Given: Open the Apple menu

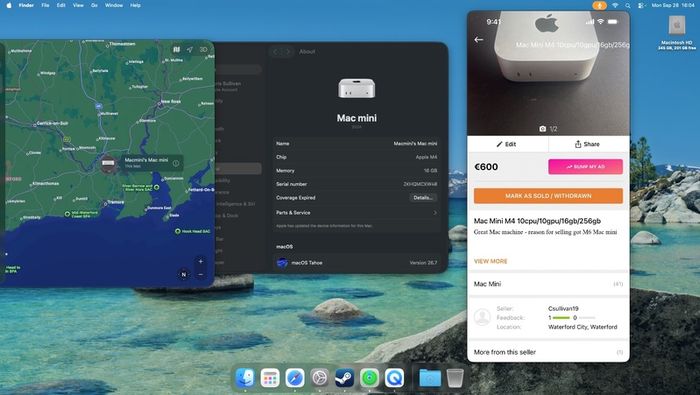Looking at the screenshot, I should pyautogui.click(x=8, y=5).
